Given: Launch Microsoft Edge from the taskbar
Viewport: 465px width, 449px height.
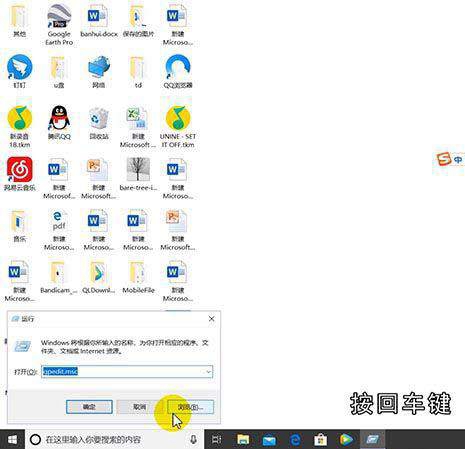Looking at the screenshot, I should point(295,440).
